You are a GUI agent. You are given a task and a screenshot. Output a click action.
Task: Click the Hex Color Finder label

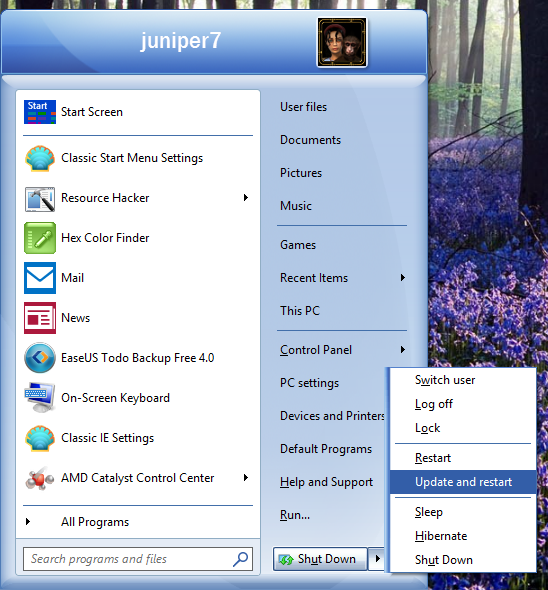[105, 238]
